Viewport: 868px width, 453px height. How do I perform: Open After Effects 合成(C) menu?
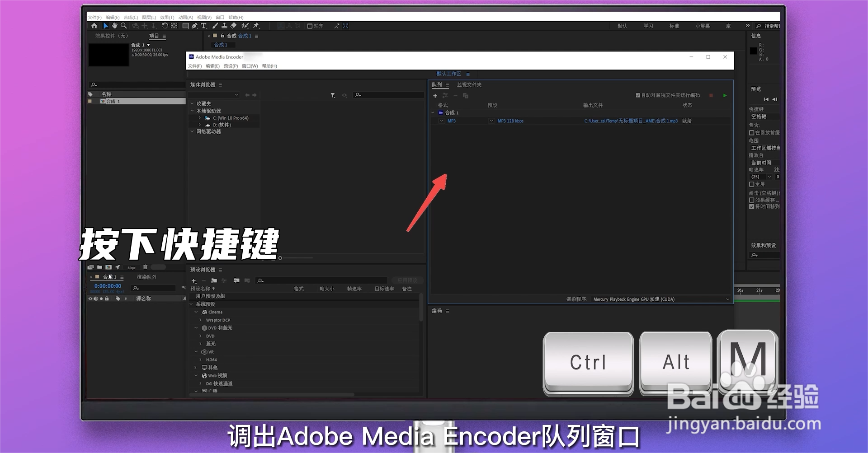pos(131,18)
